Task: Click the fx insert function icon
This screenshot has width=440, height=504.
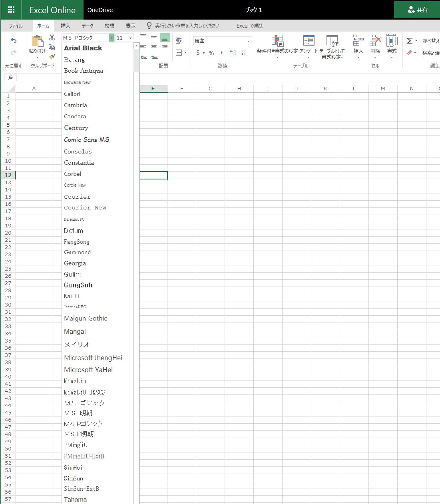Action: (10, 77)
